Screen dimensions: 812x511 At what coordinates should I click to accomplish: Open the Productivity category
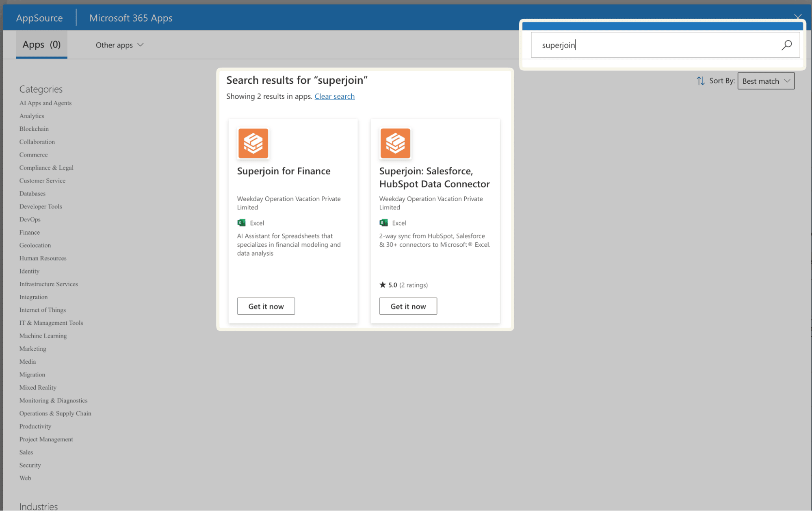pos(35,426)
